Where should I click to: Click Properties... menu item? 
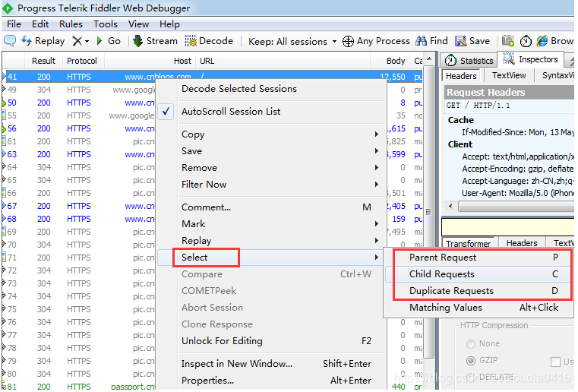[x=272, y=380]
